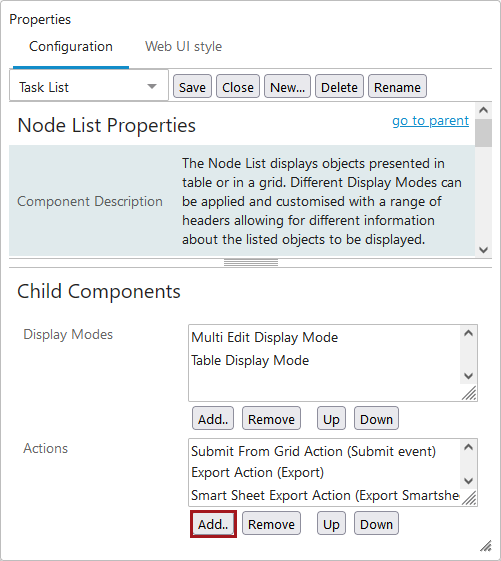Click Add.. button under Actions
This screenshot has width=501, height=561.
(x=213, y=524)
